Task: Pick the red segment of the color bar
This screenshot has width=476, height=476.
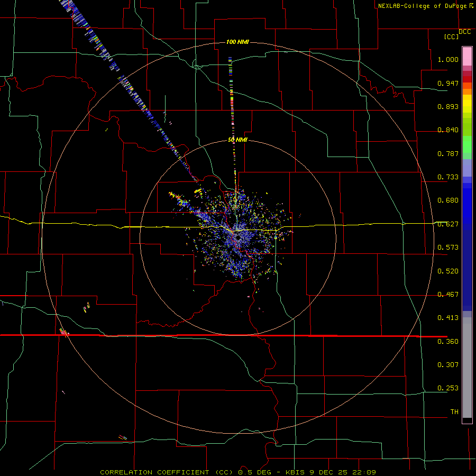Action: point(467,79)
